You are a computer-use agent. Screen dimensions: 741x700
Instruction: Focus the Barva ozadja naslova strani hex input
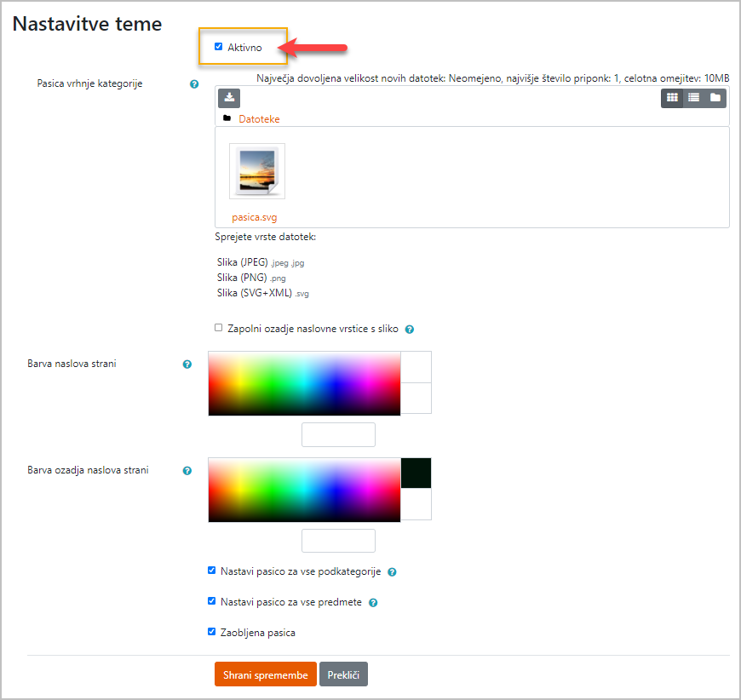338,541
